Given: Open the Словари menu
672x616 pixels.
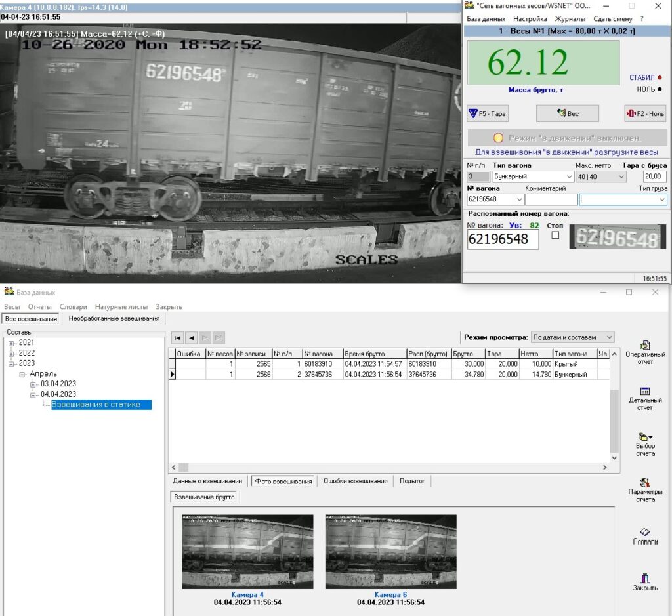Looking at the screenshot, I should point(73,307).
